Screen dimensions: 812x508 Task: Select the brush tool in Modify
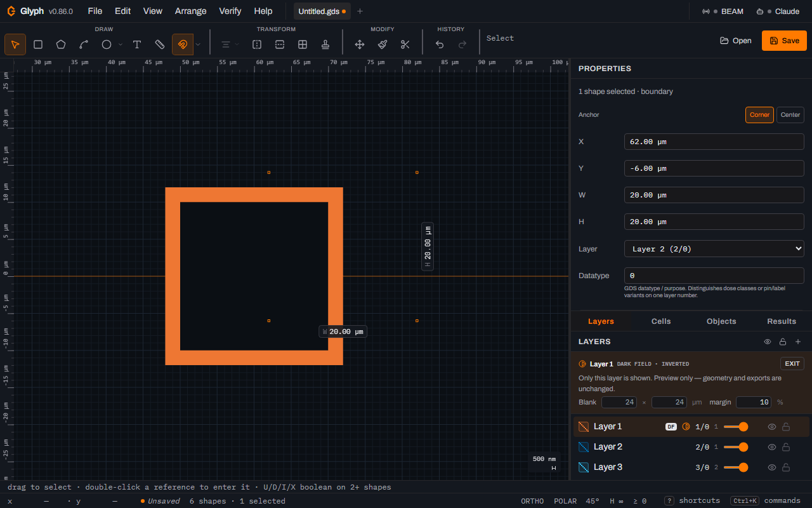383,44
